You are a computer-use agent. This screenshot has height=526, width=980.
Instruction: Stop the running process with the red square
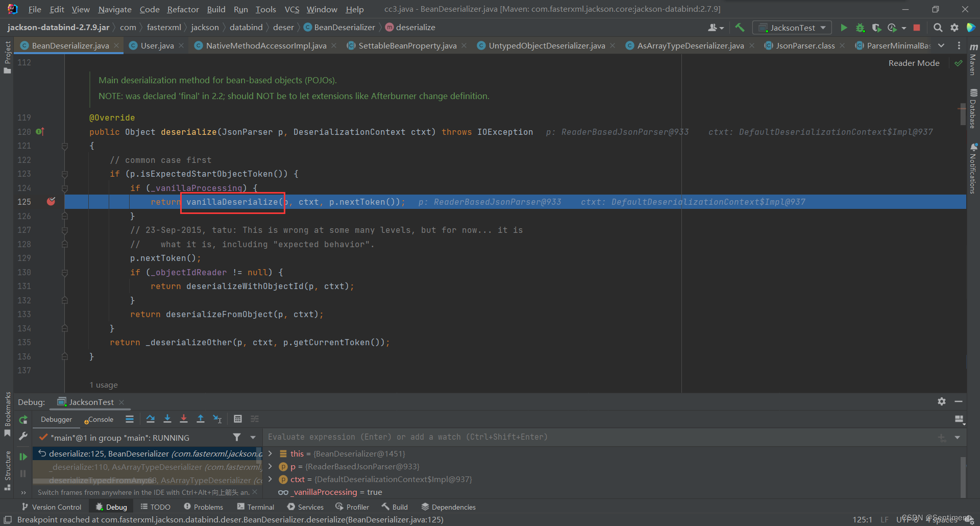(x=917, y=28)
